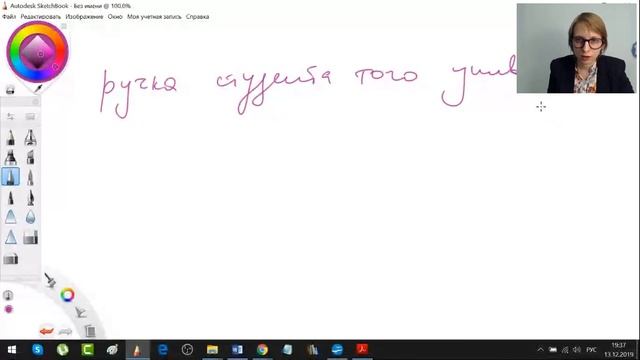Open brush tools in the lagoon corner
Viewport: 640px width, 360px height.
50,280
